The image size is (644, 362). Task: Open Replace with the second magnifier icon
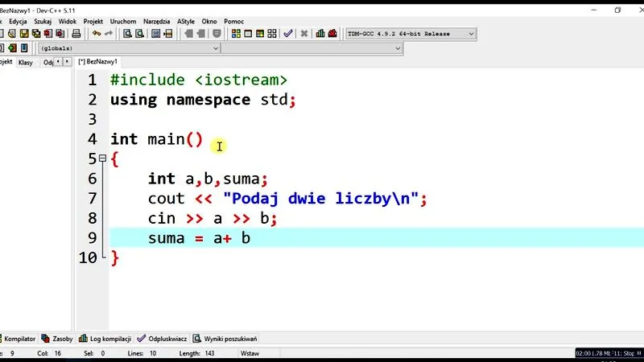point(139,34)
